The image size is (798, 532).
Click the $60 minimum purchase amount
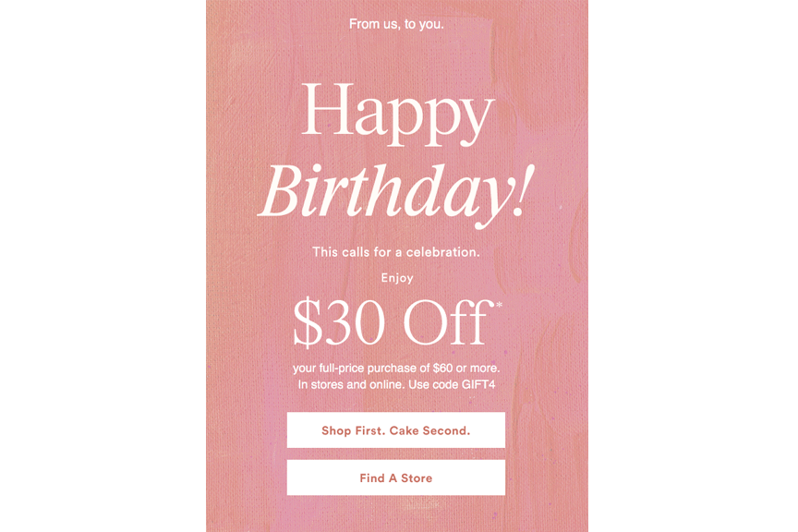(x=442, y=369)
